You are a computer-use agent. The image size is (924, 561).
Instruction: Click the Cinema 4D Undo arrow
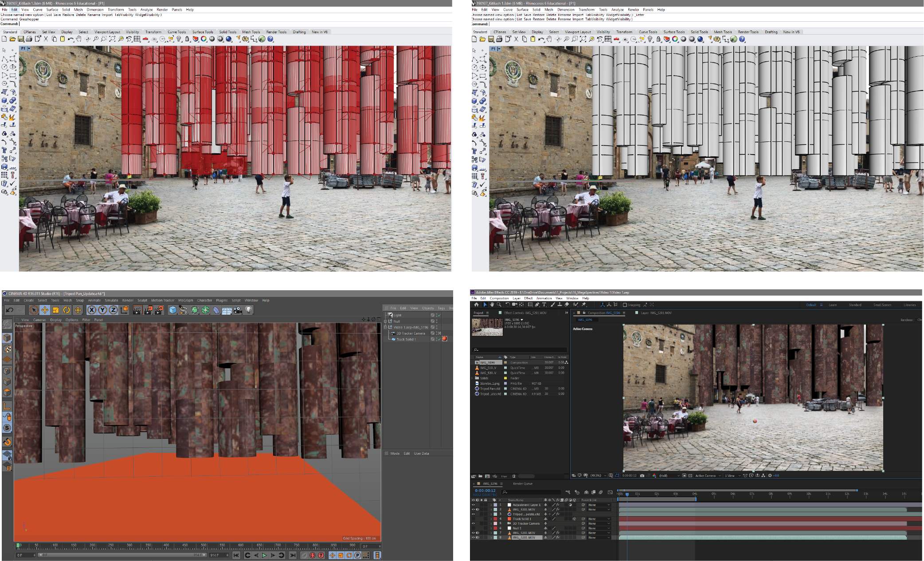(x=9, y=310)
